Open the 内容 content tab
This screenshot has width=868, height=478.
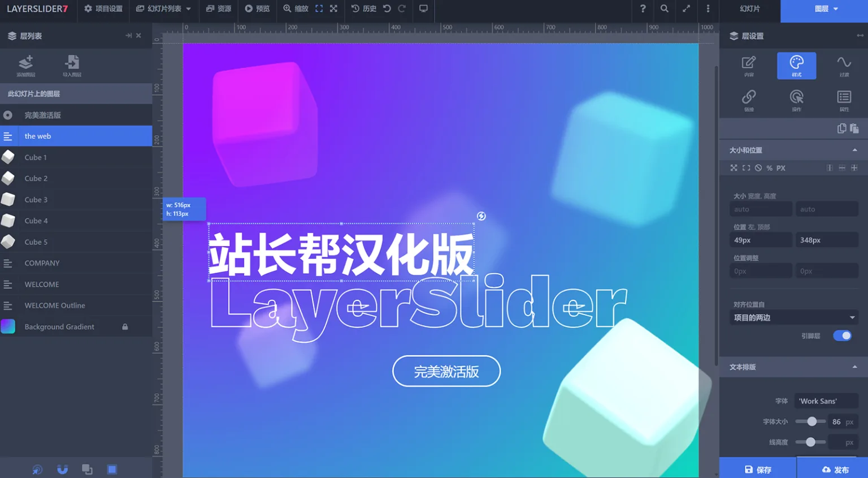click(x=749, y=66)
